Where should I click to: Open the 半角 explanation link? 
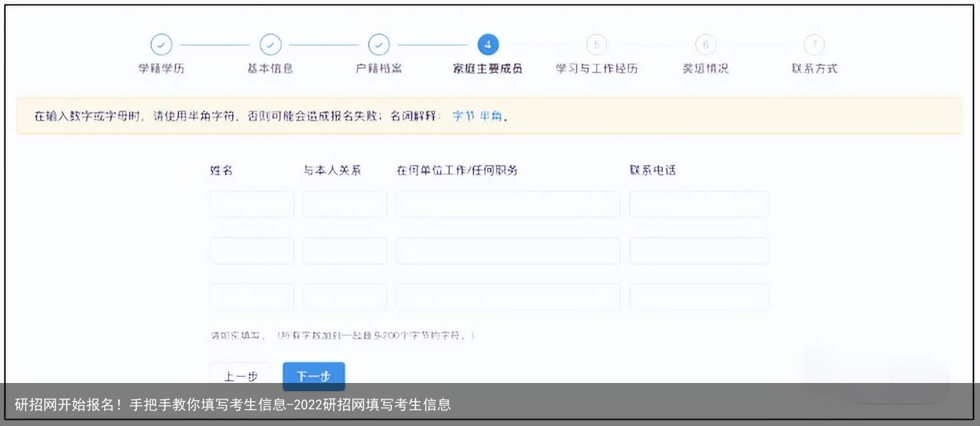491,115
